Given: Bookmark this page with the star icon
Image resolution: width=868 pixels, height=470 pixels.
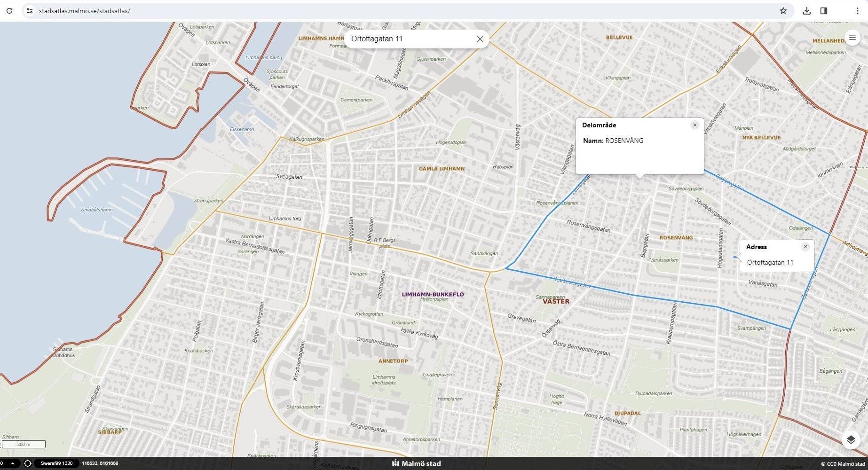Looking at the screenshot, I should click(783, 10).
